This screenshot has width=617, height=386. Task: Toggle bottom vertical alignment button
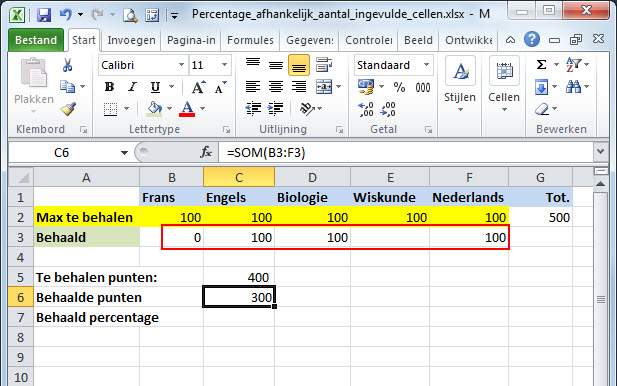coord(299,65)
